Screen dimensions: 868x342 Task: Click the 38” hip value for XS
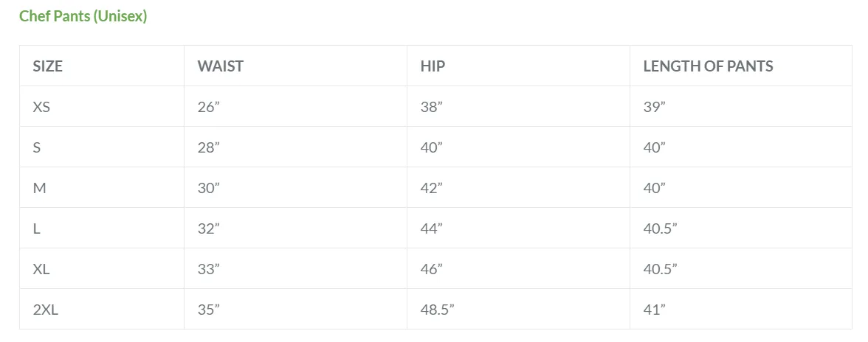click(432, 107)
